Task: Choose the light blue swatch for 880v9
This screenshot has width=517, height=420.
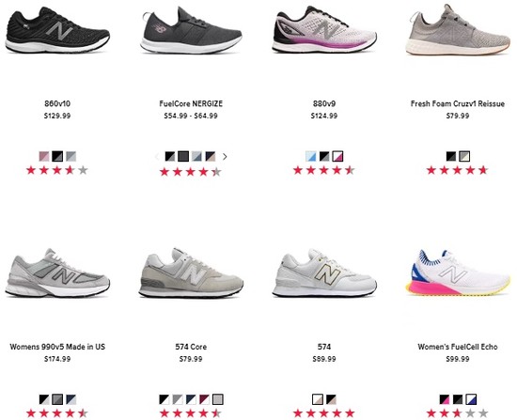Action: coord(310,156)
